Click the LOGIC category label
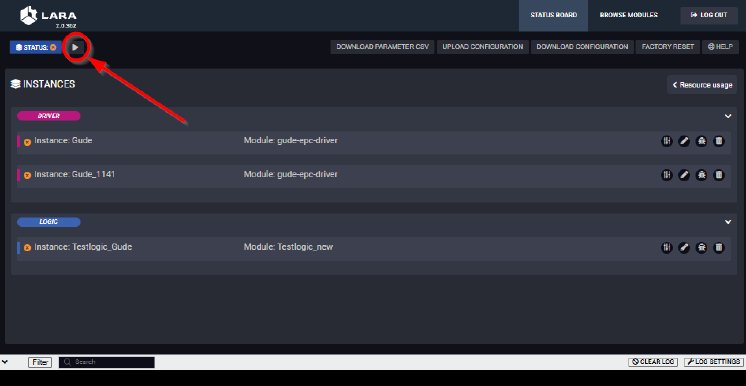 (x=49, y=222)
